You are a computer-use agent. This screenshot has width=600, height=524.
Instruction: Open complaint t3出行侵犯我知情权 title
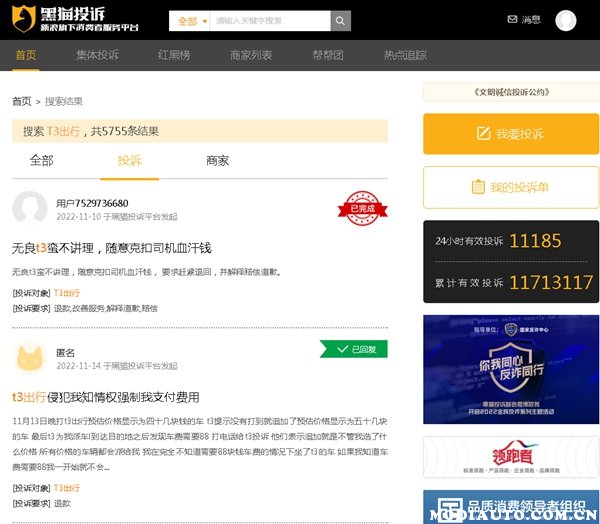click(x=106, y=397)
